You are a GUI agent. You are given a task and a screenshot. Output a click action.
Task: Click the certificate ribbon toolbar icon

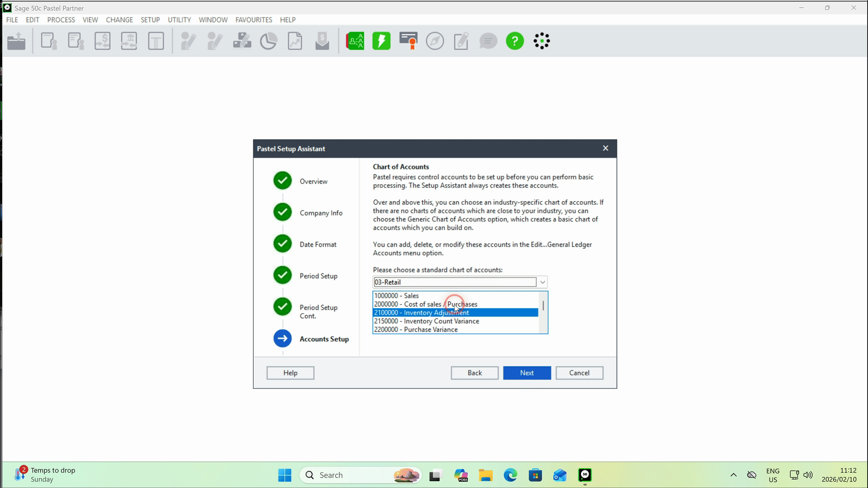[408, 41]
